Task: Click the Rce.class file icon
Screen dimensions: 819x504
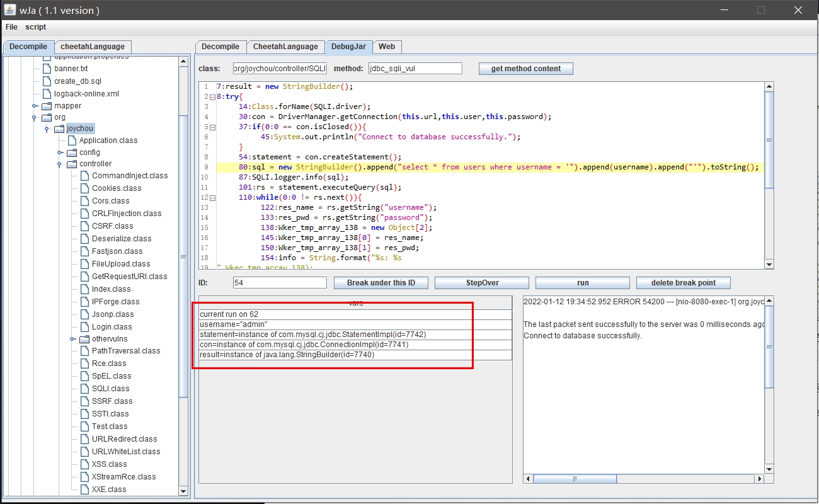Action: [x=84, y=364]
